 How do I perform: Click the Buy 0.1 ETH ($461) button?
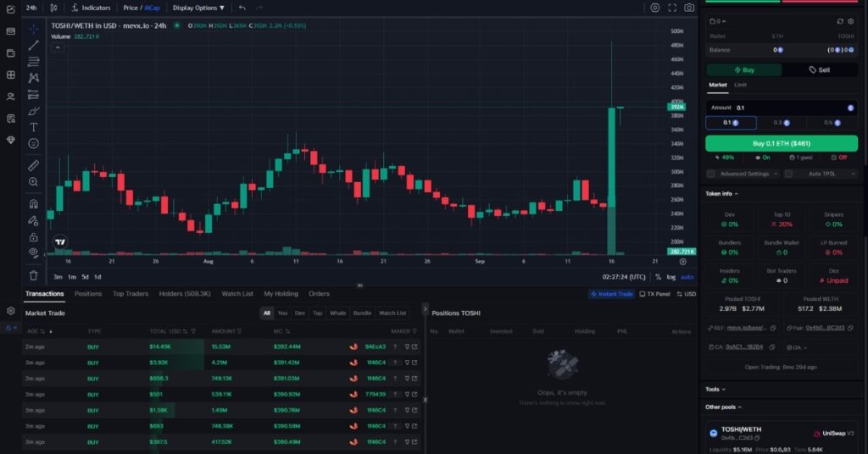(x=781, y=143)
